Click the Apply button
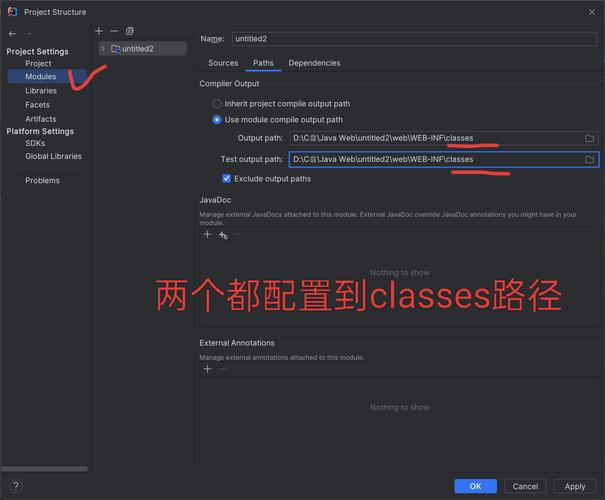 tap(574, 486)
